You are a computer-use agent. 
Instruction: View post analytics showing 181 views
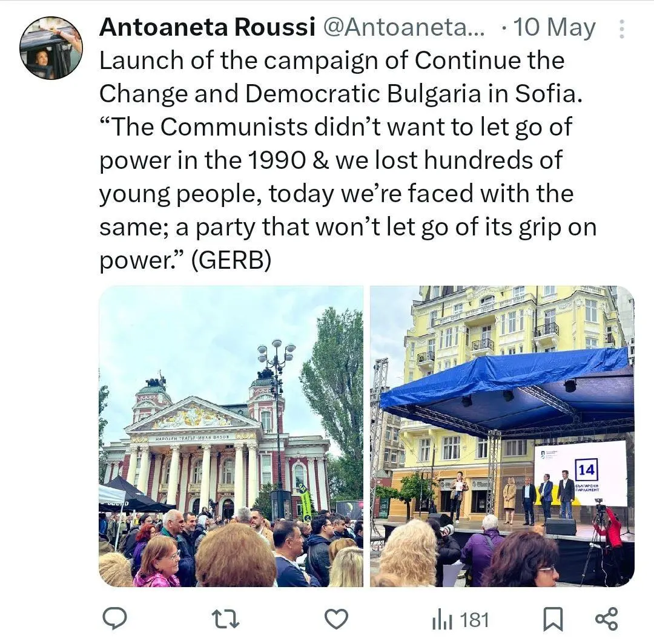point(460,619)
